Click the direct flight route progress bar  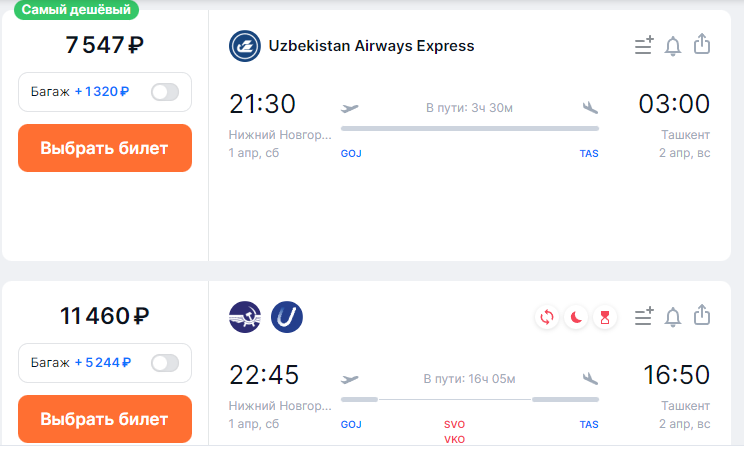[470, 129]
